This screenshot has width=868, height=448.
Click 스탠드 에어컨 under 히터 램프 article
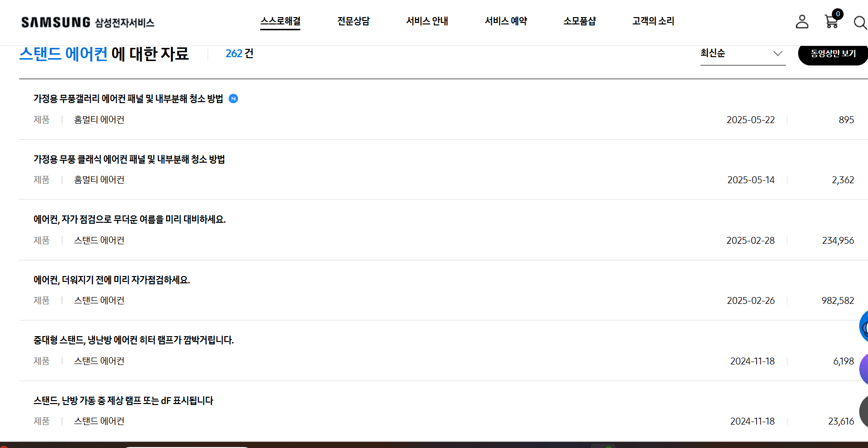[x=99, y=361]
